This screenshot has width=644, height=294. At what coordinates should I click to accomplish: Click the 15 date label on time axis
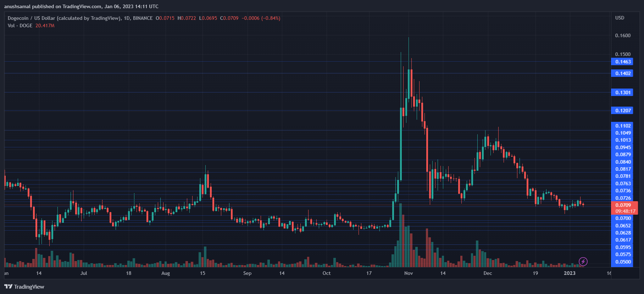202,273
